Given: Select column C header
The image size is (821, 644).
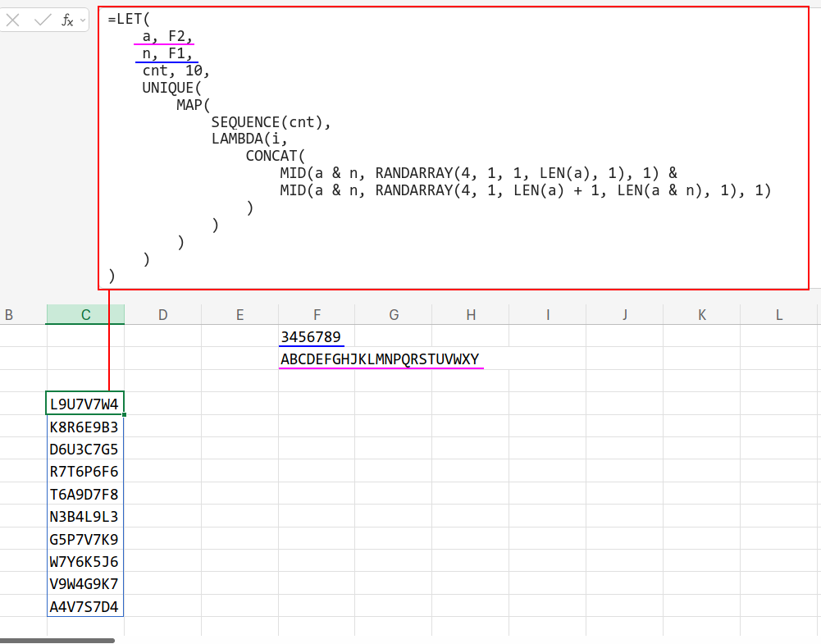Looking at the screenshot, I should (85, 315).
